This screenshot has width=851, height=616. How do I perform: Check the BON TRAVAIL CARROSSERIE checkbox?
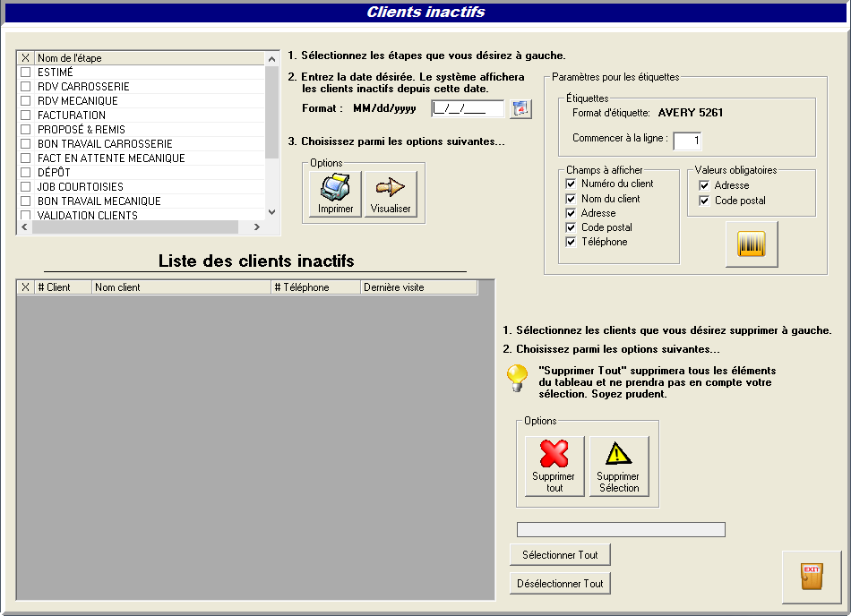coord(25,143)
